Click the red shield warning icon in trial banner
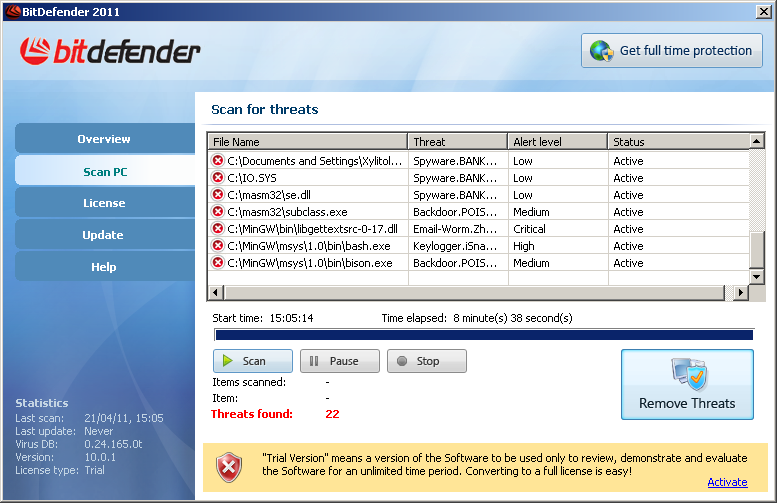This screenshot has width=777, height=503. click(x=229, y=467)
